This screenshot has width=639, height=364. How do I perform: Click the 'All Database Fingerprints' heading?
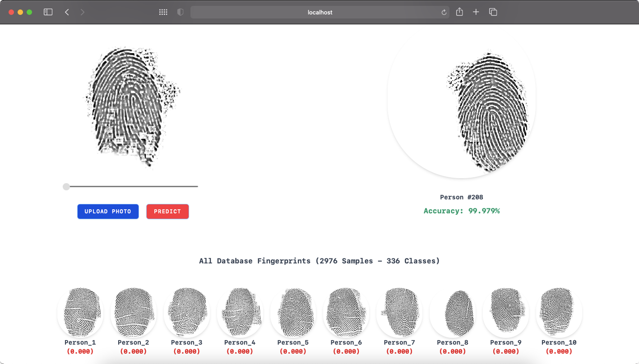coord(319,261)
